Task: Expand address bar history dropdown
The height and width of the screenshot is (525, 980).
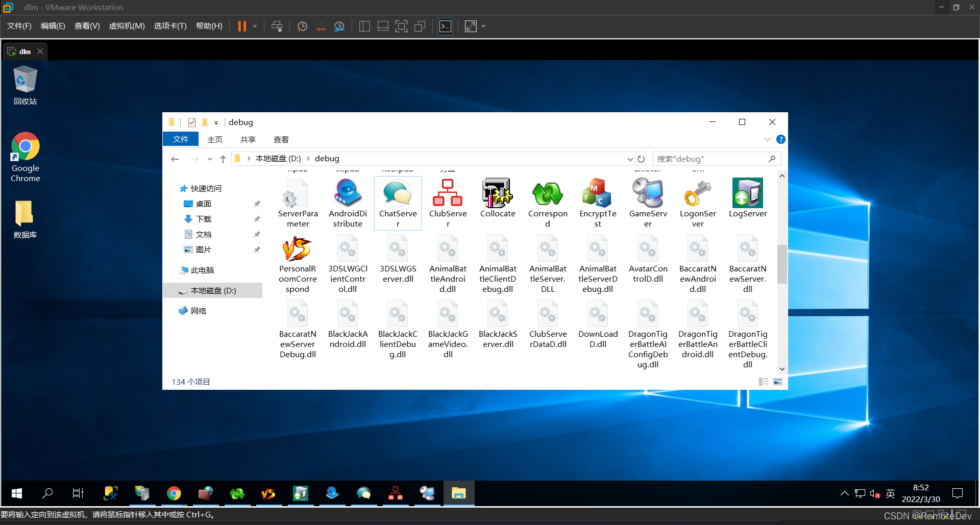Action: click(630, 159)
